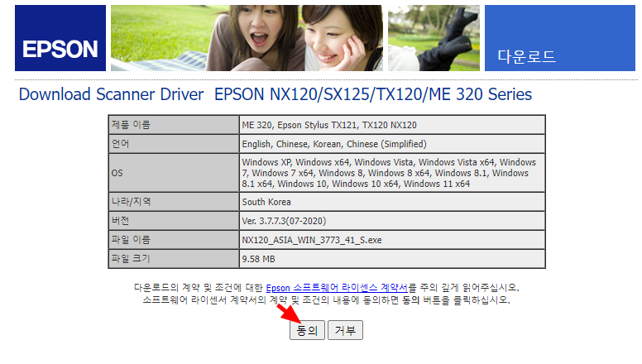642x364 pixels.
Task: Click the 소프트웨어 라이센서 계약서의 계약 sentence
Action: (326, 300)
